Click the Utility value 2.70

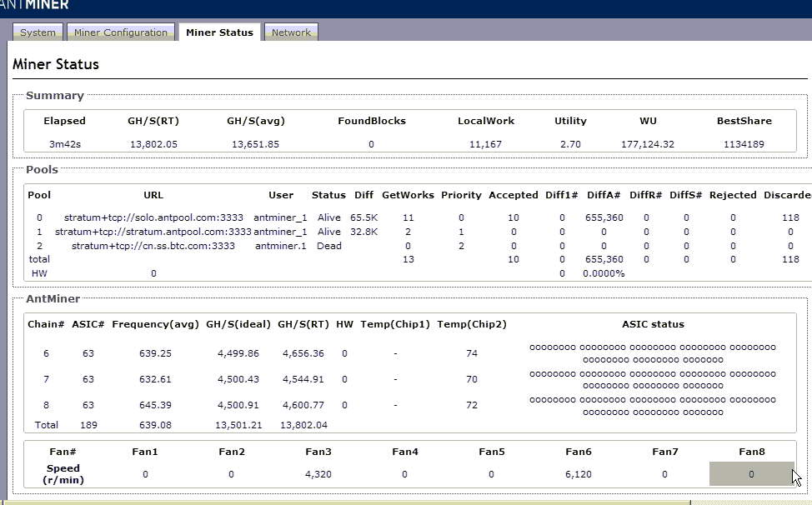coord(570,144)
